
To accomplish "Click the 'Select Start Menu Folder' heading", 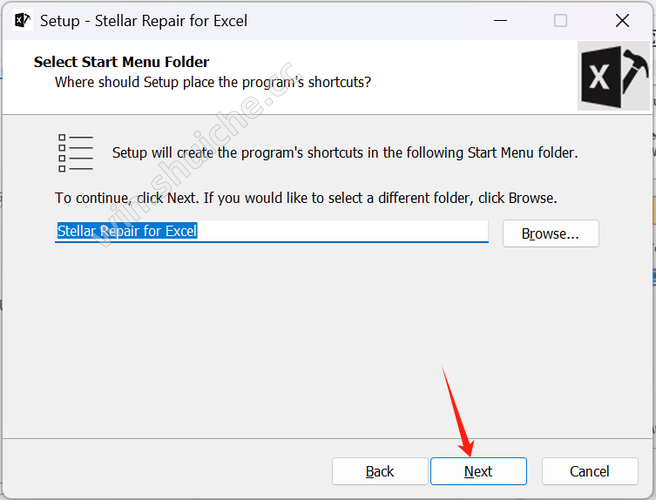I will 121,62.
